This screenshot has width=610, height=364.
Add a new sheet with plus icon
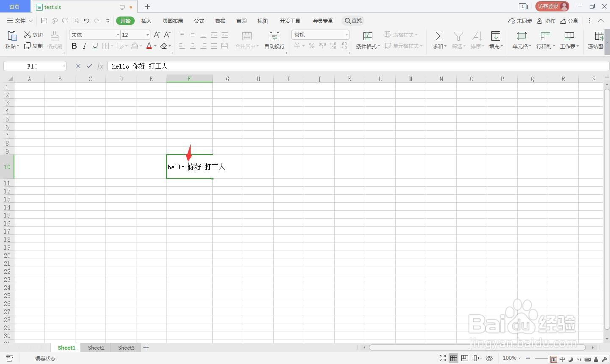146,347
